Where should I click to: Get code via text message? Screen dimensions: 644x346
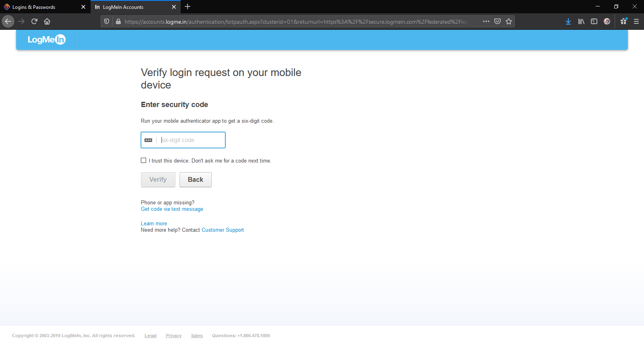[x=172, y=209]
